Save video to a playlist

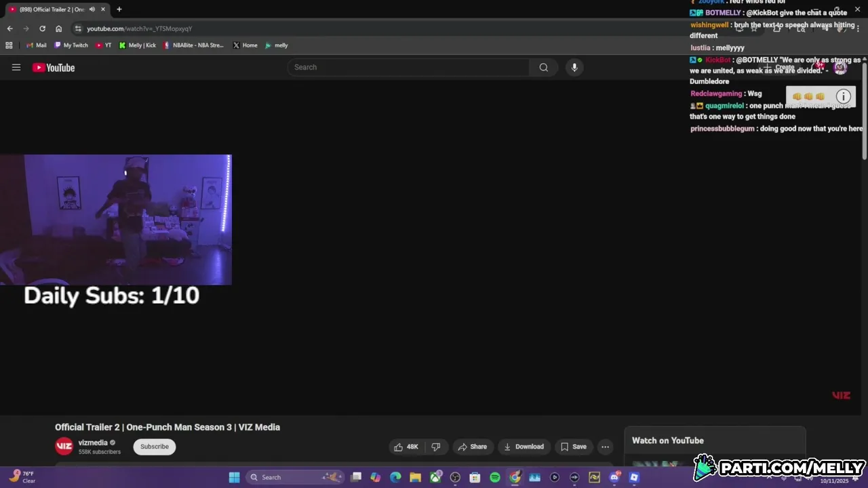click(x=573, y=447)
